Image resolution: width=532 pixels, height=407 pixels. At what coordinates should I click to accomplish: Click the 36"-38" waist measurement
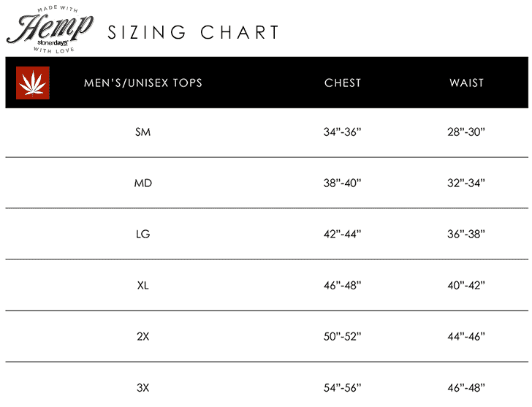pos(466,235)
